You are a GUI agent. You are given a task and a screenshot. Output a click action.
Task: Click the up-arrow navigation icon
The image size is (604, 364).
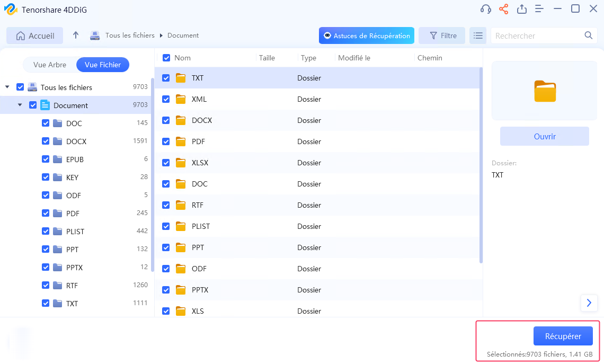[75, 35]
